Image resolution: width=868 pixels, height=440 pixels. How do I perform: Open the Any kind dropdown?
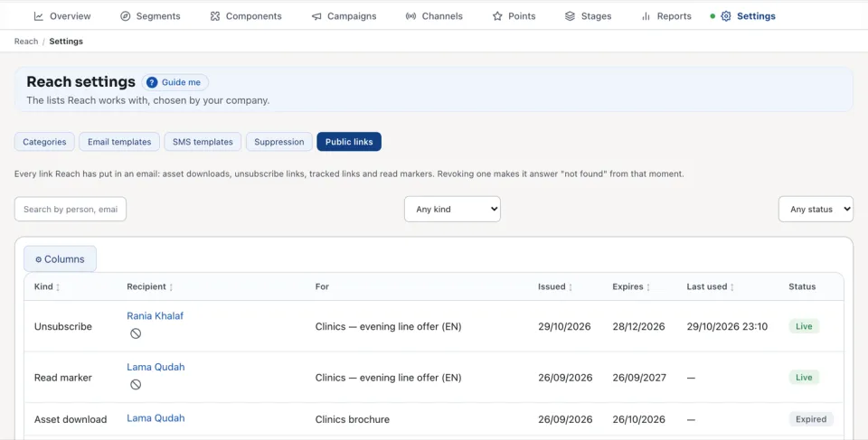[x=452, y=210]
